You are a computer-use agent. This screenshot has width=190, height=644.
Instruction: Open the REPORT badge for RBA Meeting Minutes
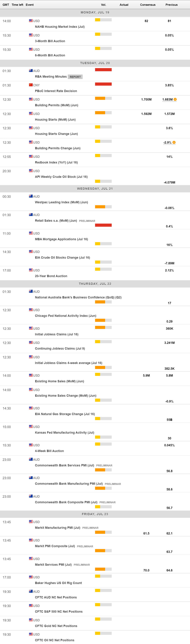click(75, 77)
